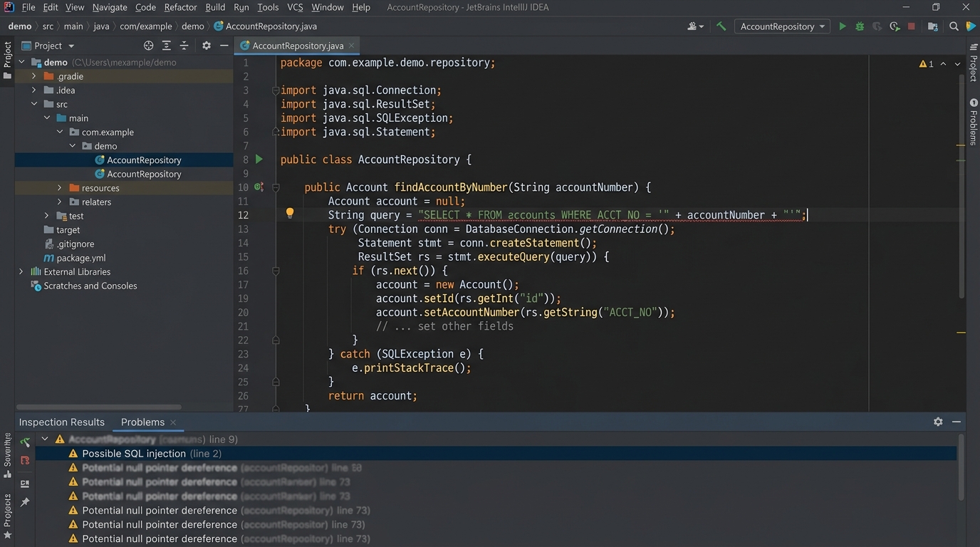This screenshot has width=980, height=547.
Task: Collapse the com.example package
Action: pos(60,132)
